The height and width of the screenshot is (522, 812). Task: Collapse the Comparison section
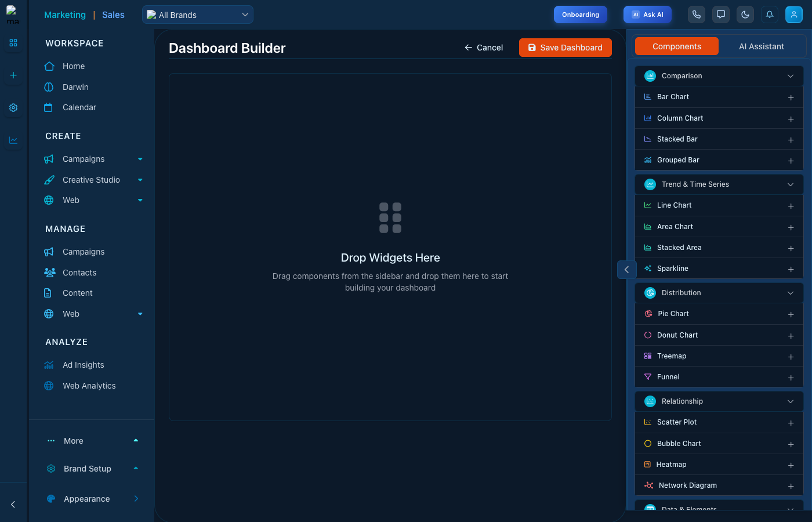point(719,76)
